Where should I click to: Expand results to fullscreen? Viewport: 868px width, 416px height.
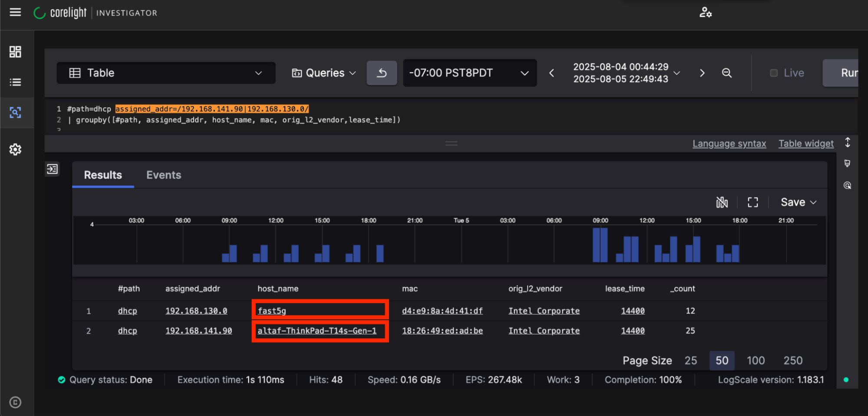point(752,202)
